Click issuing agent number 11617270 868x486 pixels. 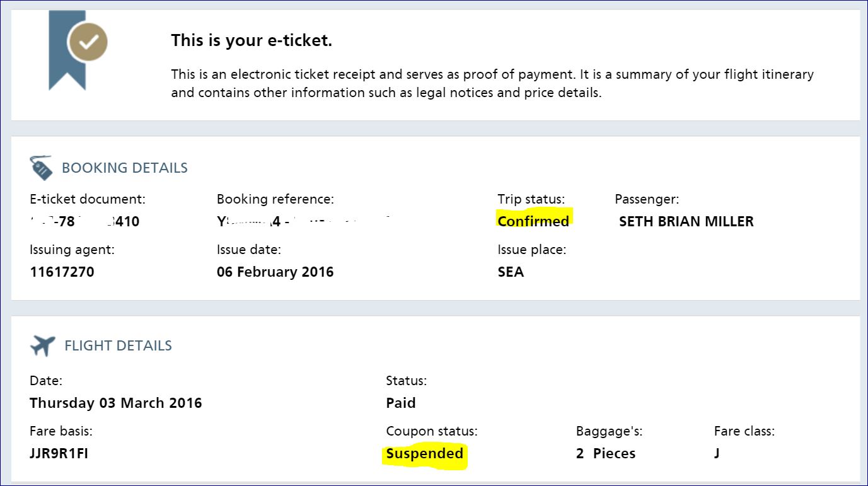(62, 272)
